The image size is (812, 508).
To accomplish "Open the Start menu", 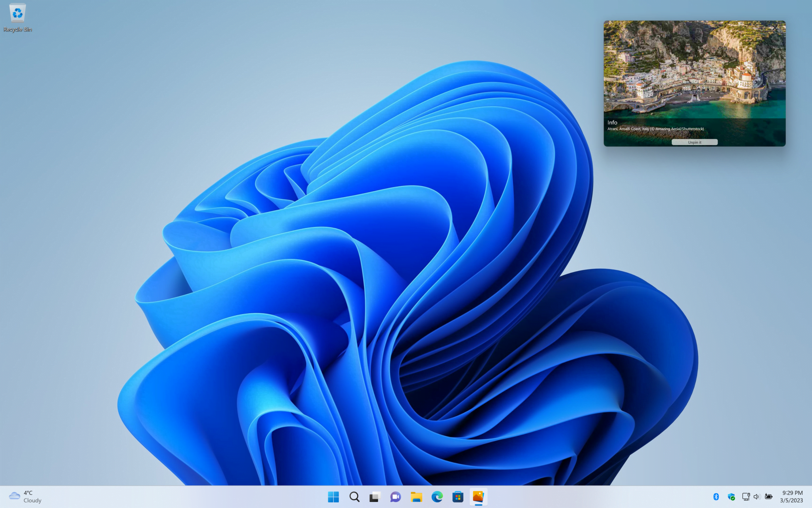I will pos(333,496).
